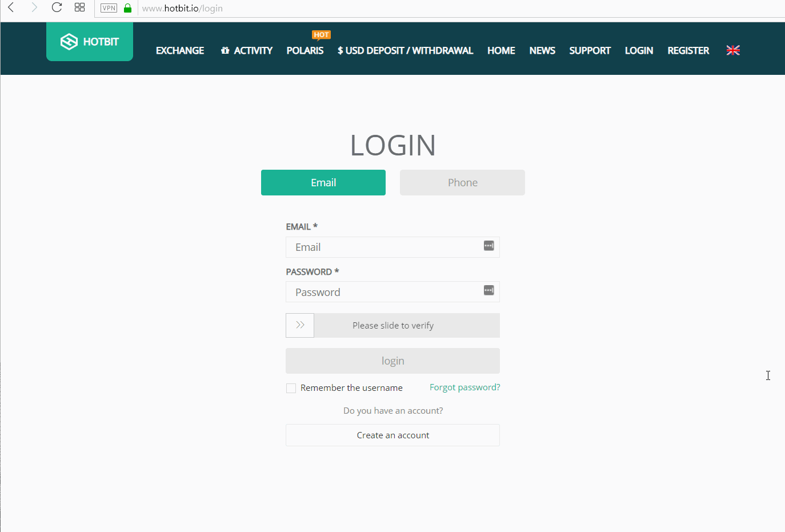Focus the Email input field

pyautogui.click(x=393, y=247)
